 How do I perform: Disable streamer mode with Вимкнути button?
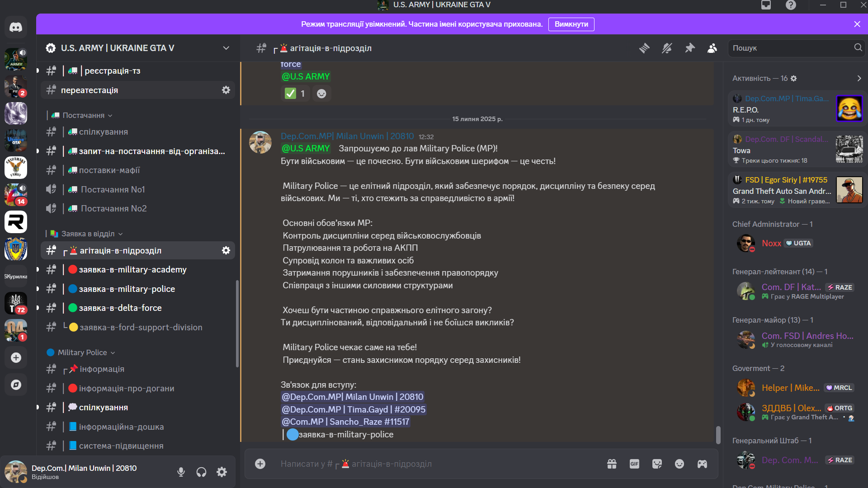571,24
